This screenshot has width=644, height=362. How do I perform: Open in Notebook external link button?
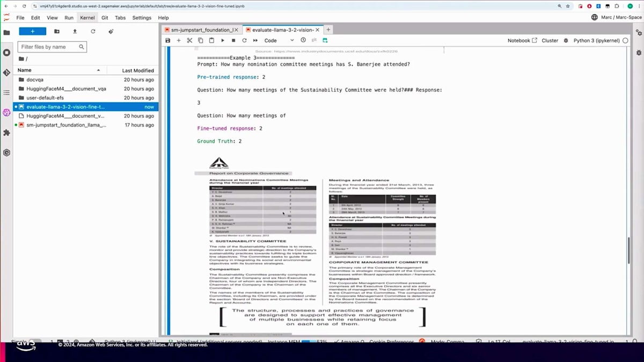pos(522,40)
